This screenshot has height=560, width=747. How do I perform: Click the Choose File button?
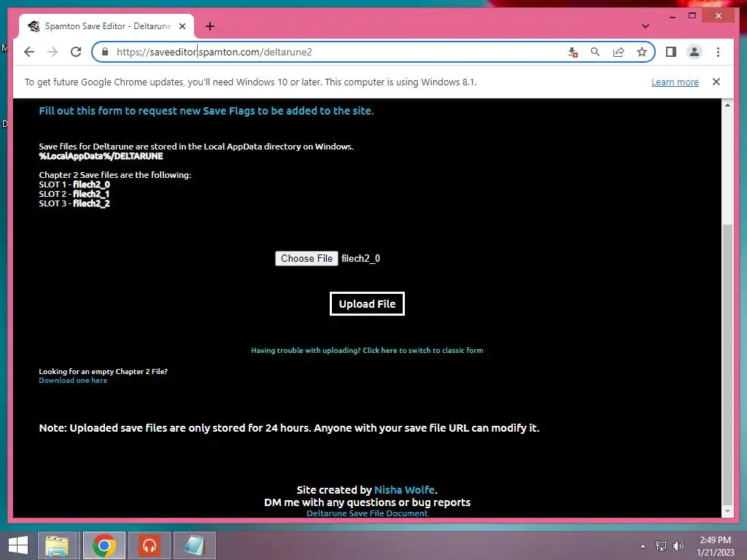pyautogui.click(x=306, y=258)
